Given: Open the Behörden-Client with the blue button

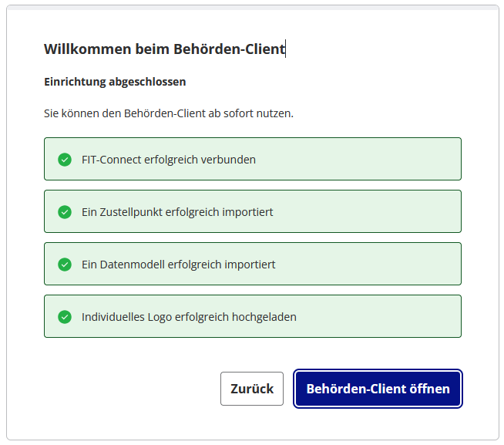Looking at the screenshot, I should [378, 389].
